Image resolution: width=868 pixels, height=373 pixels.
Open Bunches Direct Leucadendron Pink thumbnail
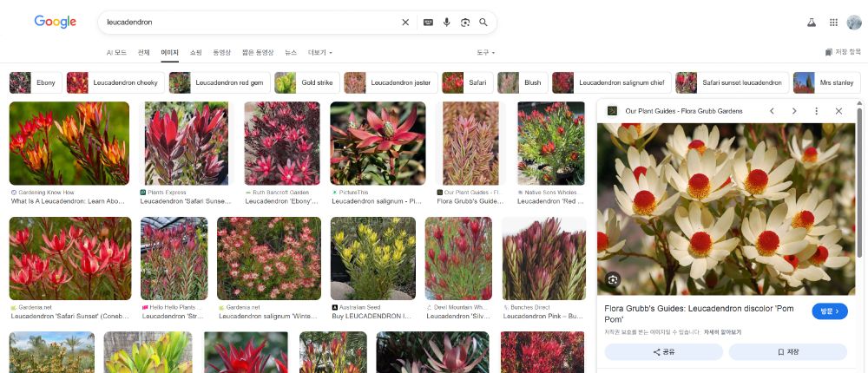(543, 258)
